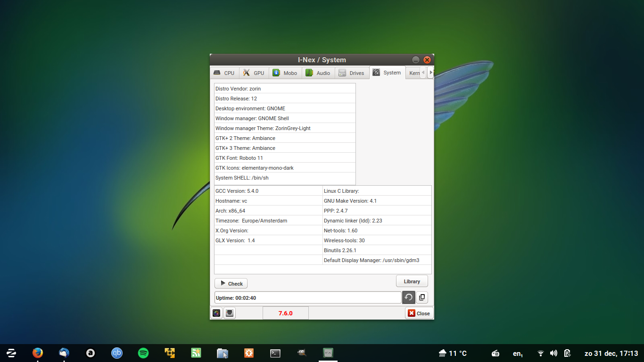Open the file manager taskbar icon
This screenshot has height=362, width=644.
pyautogui.click(x=223, y=353)
